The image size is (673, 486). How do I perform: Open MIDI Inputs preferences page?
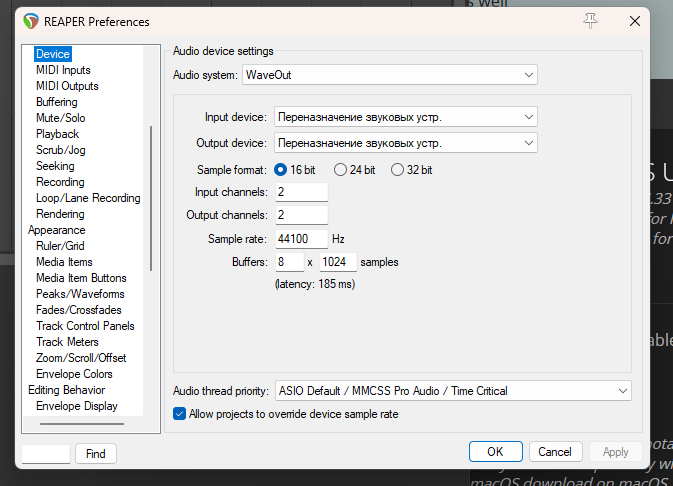click(x=63, y=70)
